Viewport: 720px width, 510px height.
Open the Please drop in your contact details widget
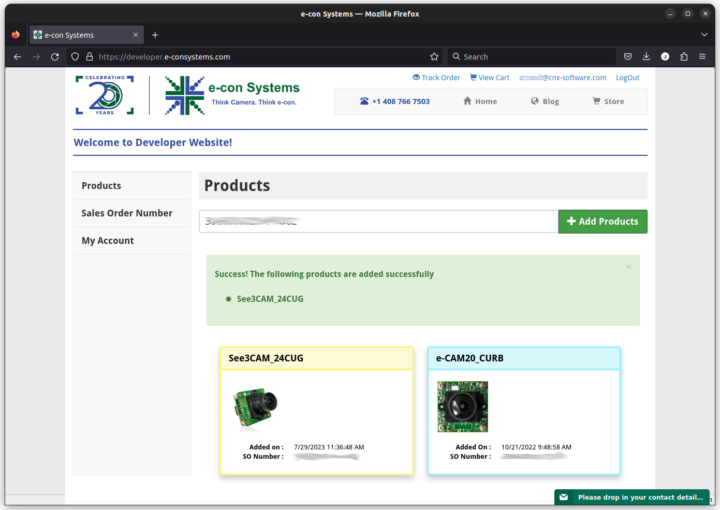point(632,497)
